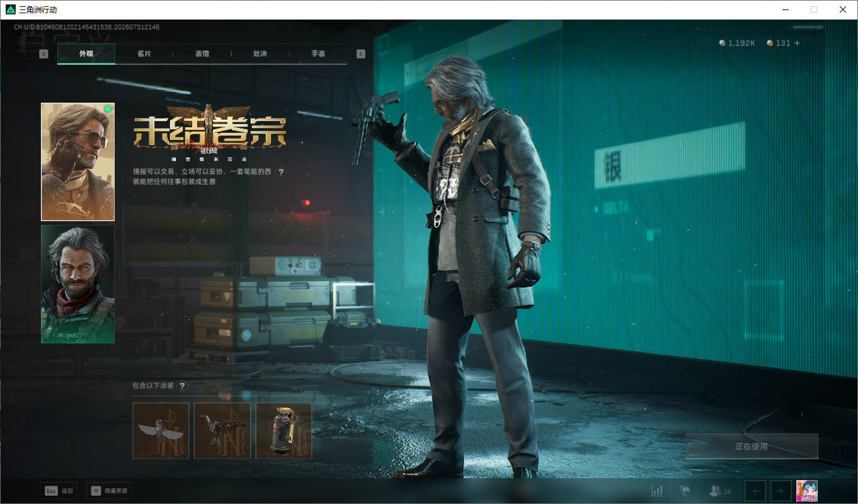Click the first empty squad slot plus

[755, 491]
